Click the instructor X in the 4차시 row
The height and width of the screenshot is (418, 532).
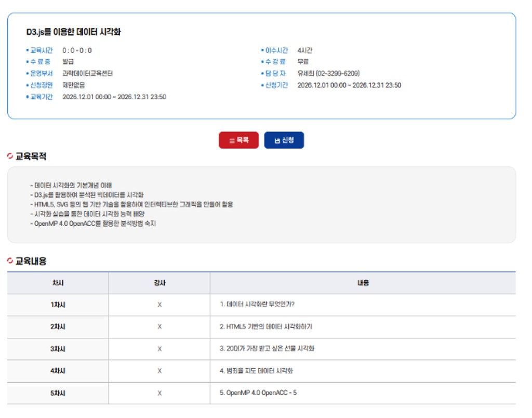tap(159, 371)
